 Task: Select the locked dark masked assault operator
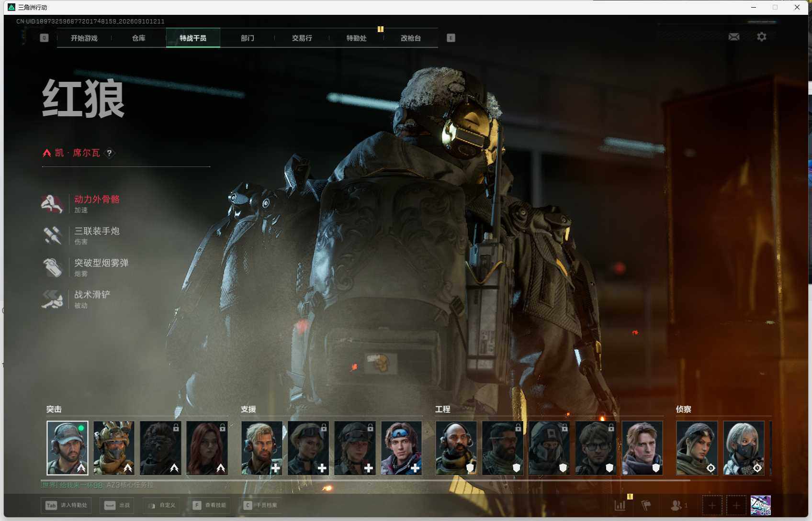pos(160,448)
